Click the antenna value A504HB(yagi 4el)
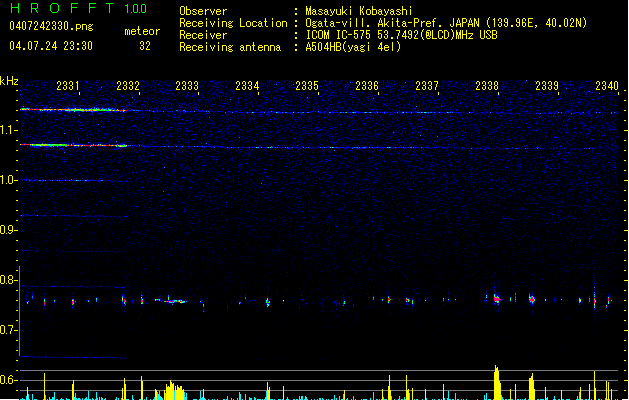 (353, 47)
